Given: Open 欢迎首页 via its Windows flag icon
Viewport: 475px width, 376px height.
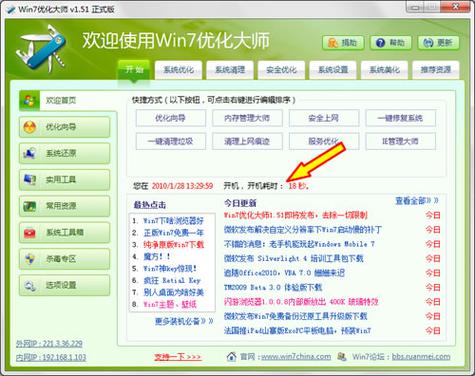Looking at the screenshot, I should [x=29, y=100].
